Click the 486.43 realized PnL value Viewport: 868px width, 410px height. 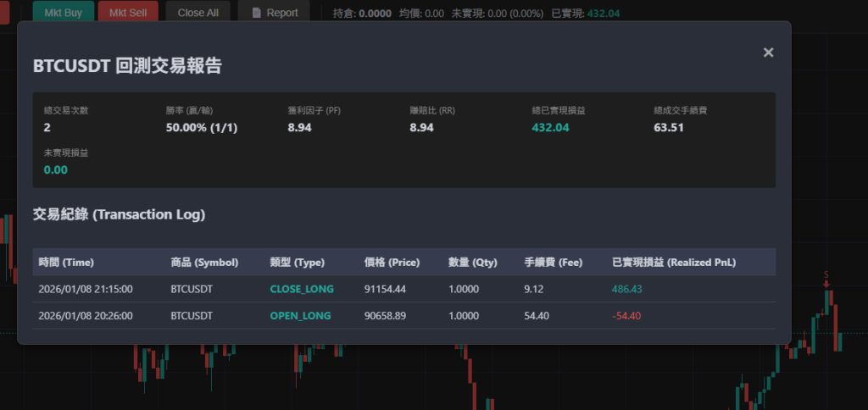tap(627, 289)
